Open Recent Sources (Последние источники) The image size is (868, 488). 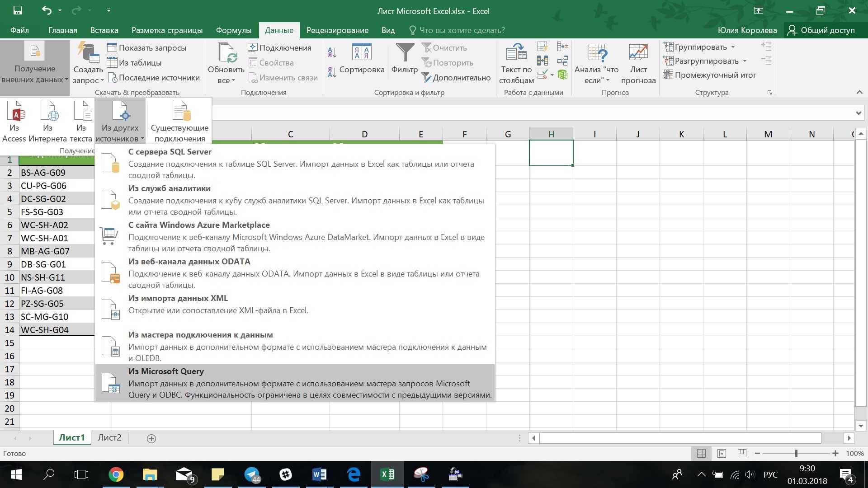(153, 77)
